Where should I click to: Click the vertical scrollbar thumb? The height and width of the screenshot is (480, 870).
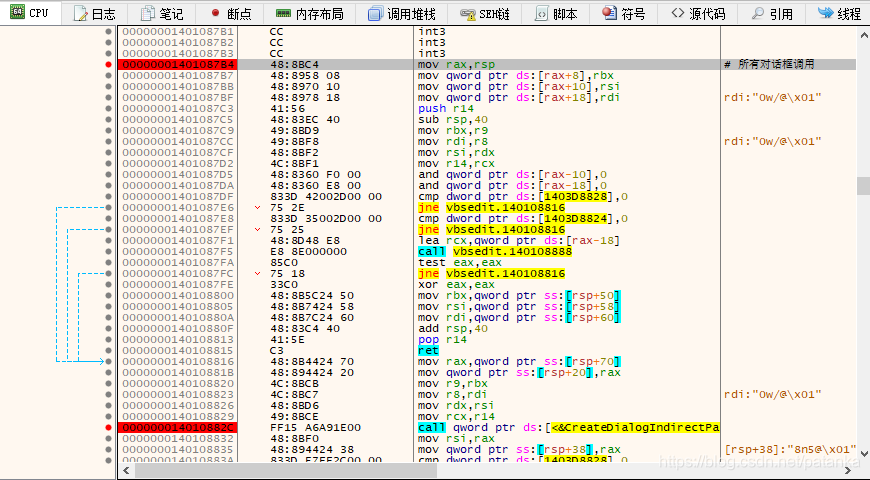[x=863, y=186]
